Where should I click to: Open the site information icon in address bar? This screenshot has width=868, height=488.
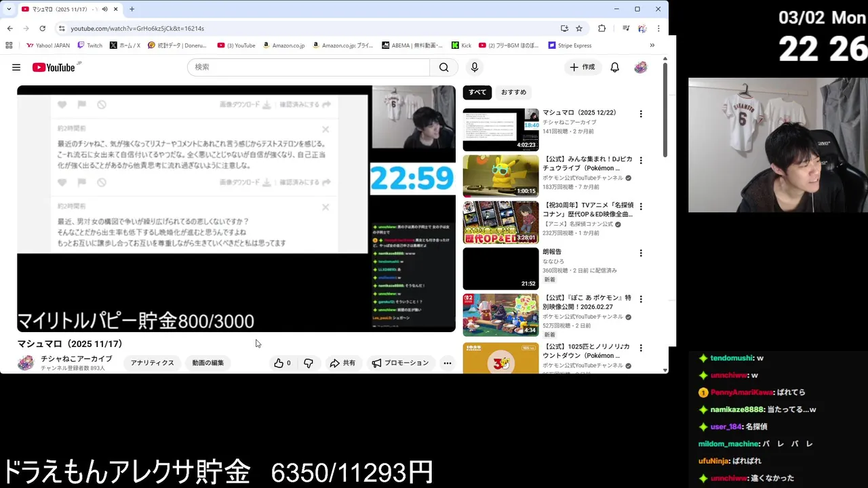click(x=62, y=28)
